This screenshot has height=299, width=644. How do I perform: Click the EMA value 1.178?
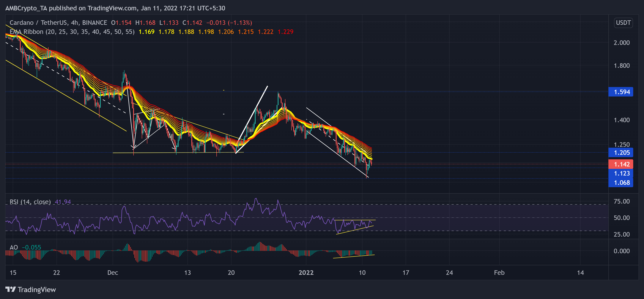tap(167, 32)
